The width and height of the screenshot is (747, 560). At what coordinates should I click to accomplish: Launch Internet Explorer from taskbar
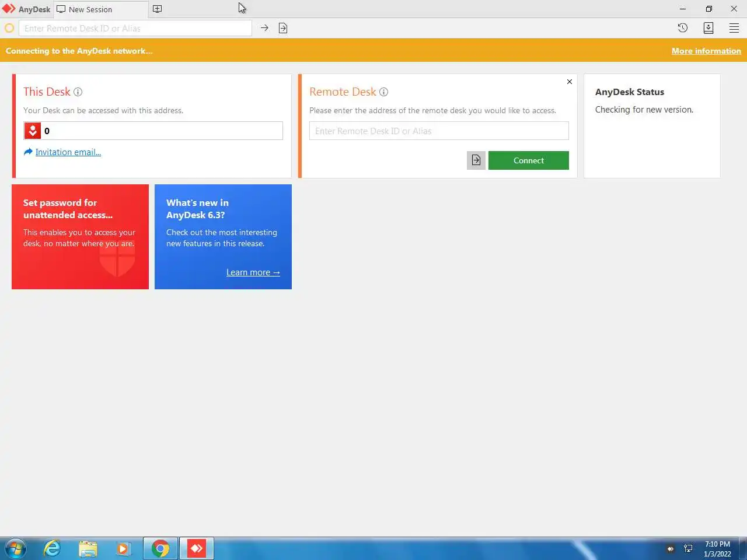pos(53,548)
